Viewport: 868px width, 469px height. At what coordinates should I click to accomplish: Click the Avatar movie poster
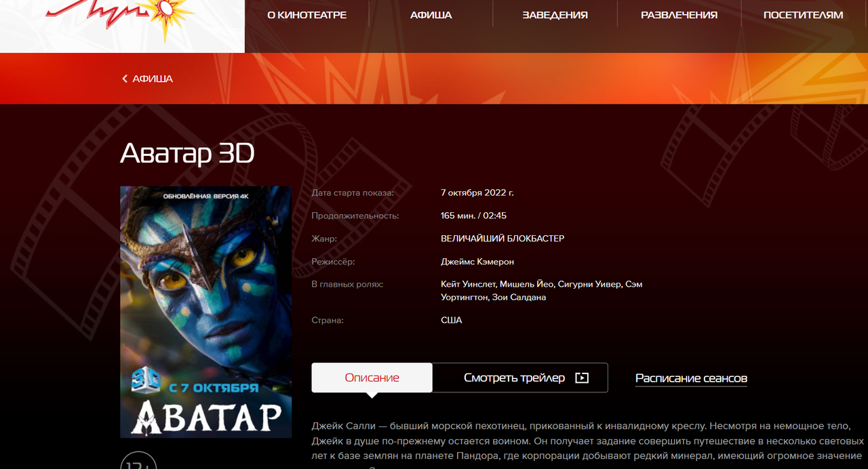[x=206, y=312]
